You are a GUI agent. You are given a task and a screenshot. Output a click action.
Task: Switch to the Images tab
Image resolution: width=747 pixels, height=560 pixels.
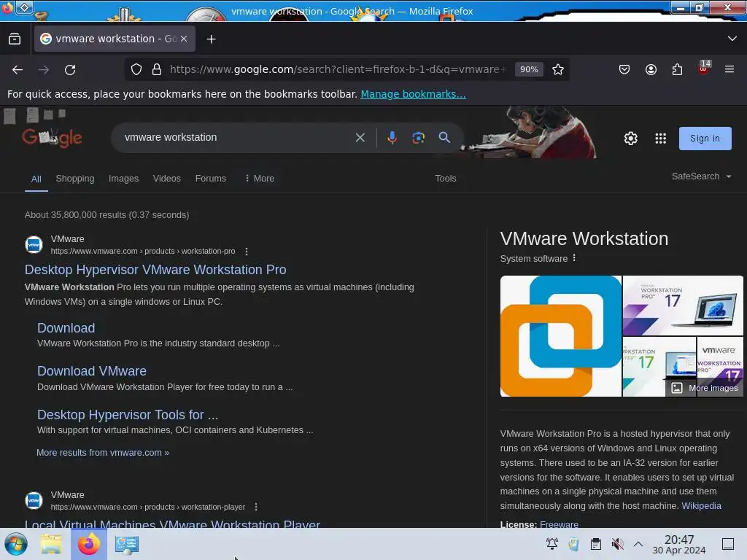point(123,179)
